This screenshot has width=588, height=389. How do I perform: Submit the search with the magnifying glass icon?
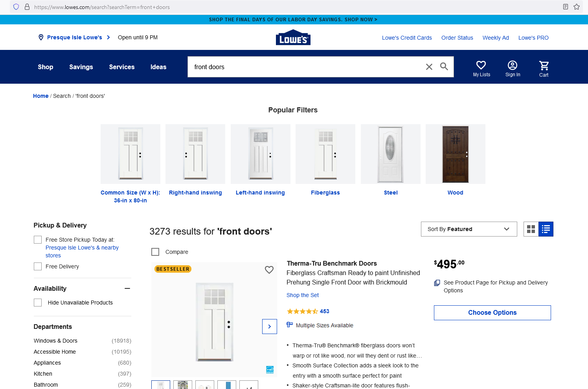tap(444, 66)
